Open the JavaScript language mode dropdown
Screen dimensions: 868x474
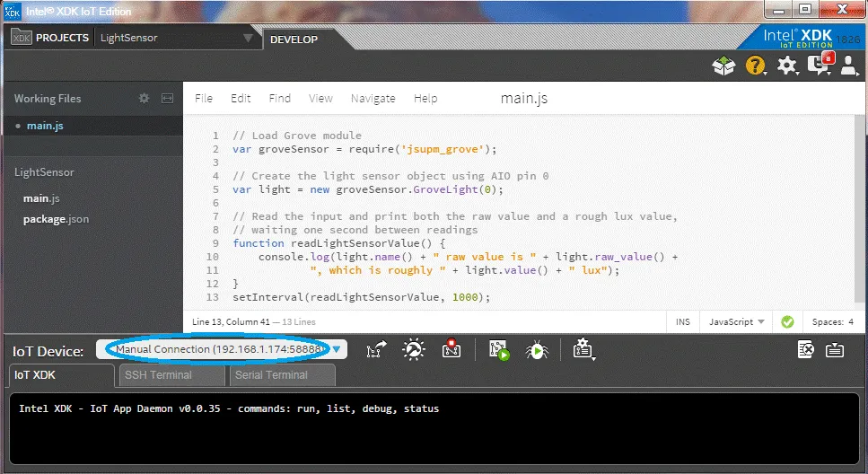pos(737,321)
